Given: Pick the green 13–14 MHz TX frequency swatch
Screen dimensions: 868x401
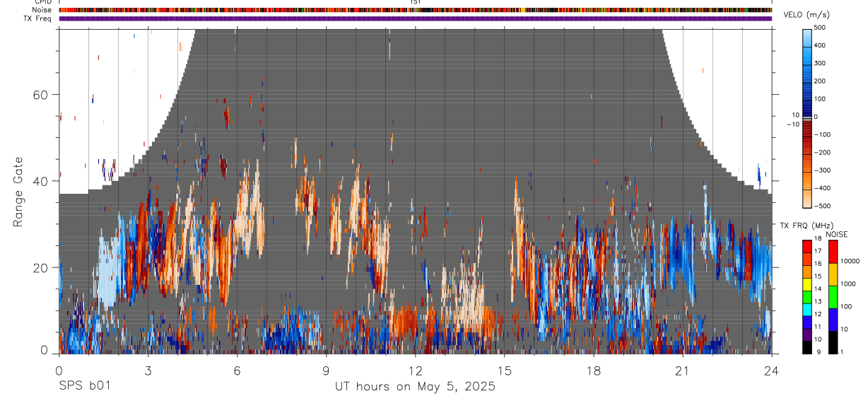Looking at the screenshot, I should click(807, 297).
